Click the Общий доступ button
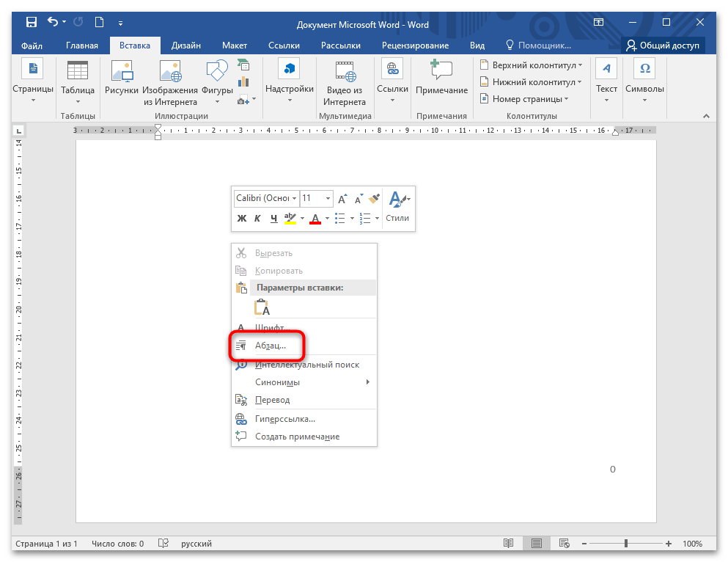The image size is (728, 562). tap(663, 45)
